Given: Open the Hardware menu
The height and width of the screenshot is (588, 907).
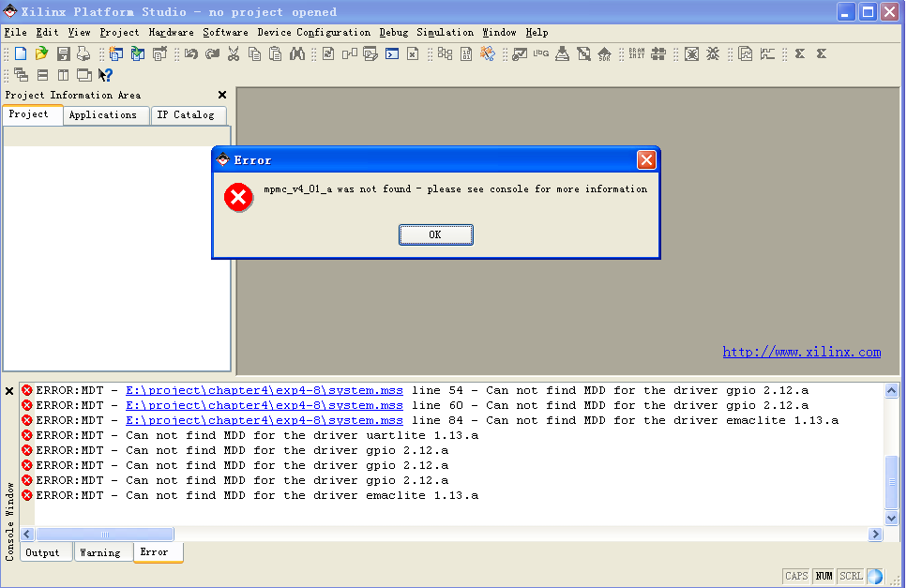Looking at the screenshot, I should point(172,33).
